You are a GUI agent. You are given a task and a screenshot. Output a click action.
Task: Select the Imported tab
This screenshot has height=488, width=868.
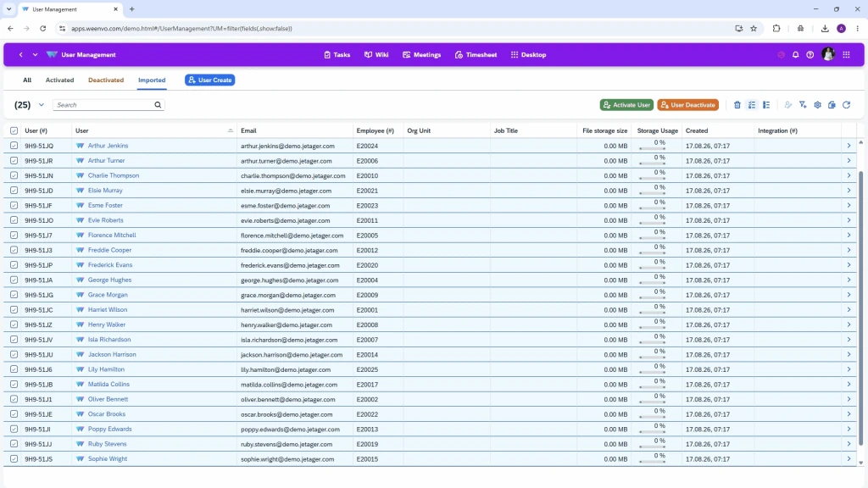tap(152, 80)
